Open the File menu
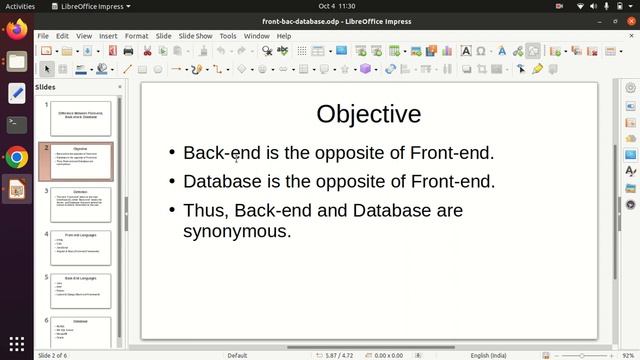640x360 pixels. click(x=43, y=36)
